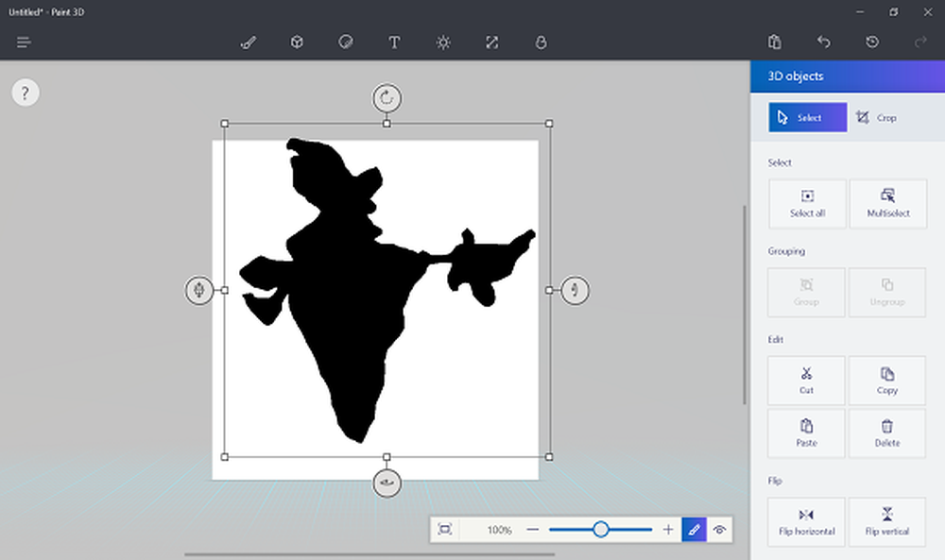Viewport: 945px width, 560px height.
Task: Click Select all
Action: pyautogui.click(x=808, y=204)
